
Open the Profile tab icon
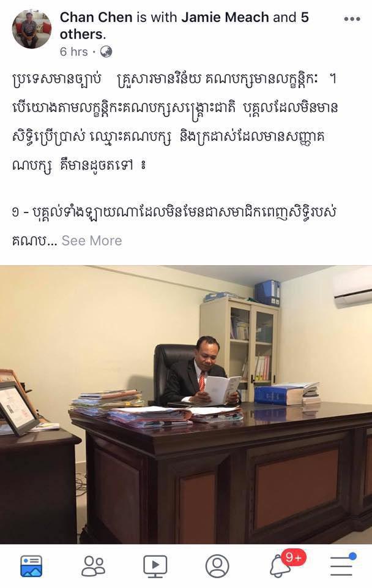pyautogui.click(x=217, y=566)
